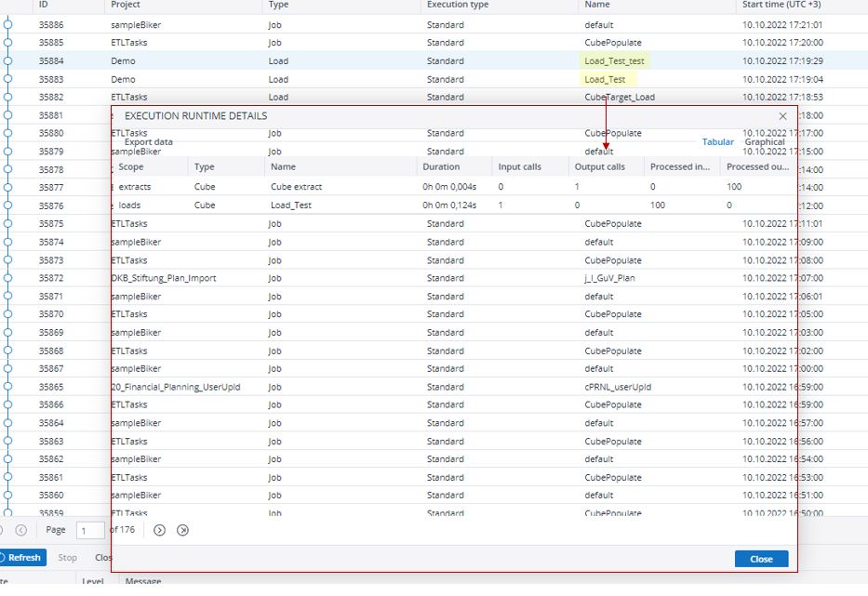Select the highlighted Load_Test_test execution

point(614,61)
